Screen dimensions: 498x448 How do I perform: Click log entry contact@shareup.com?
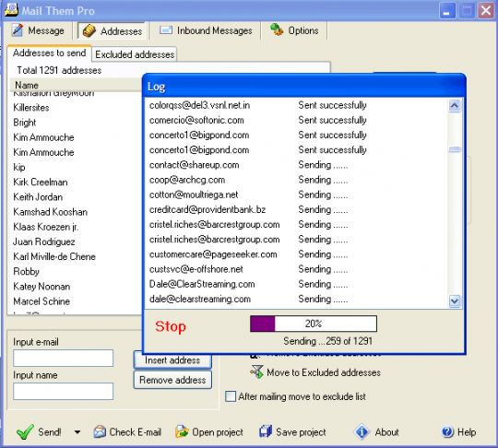pyautogui.click(x=194, y=165)
